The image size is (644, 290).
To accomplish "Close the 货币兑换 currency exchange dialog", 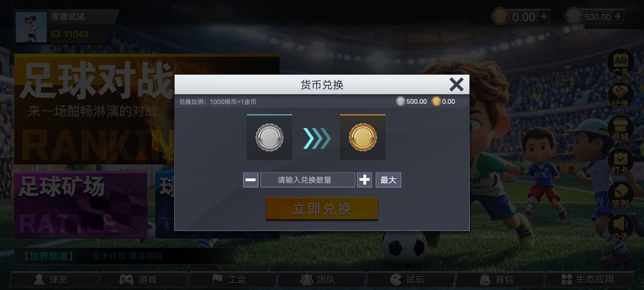I will pyautogui.click(x=456, y=85).
